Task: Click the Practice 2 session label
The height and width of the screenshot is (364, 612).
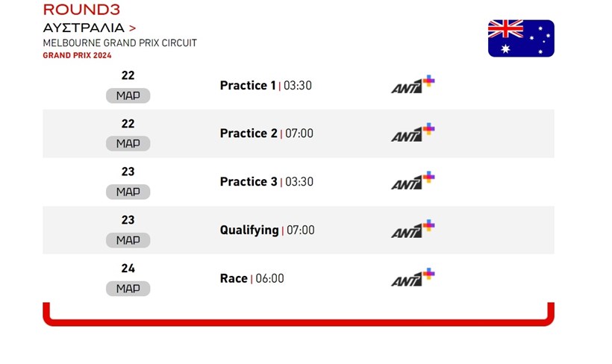Action: pyautogui.click(x=249, y=134)
